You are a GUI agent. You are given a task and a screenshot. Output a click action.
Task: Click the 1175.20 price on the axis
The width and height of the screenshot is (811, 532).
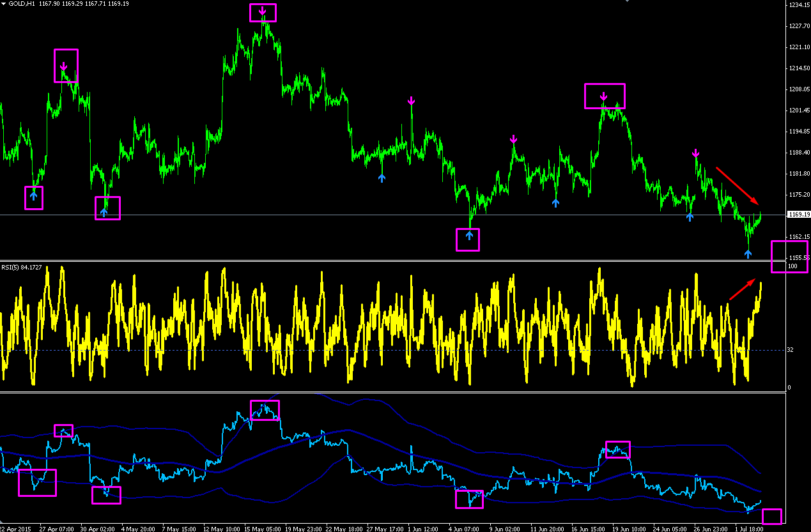(x=799, y=195)
